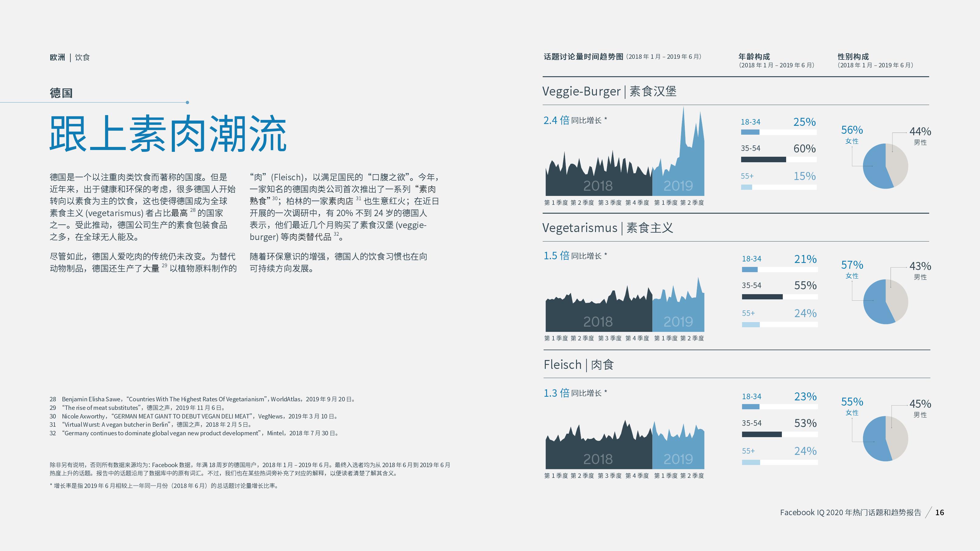The width and height of the screenshot is (980, 551).
Task: Click the Veggie-Burger 35-54 age bar
Action: [763, 159]
